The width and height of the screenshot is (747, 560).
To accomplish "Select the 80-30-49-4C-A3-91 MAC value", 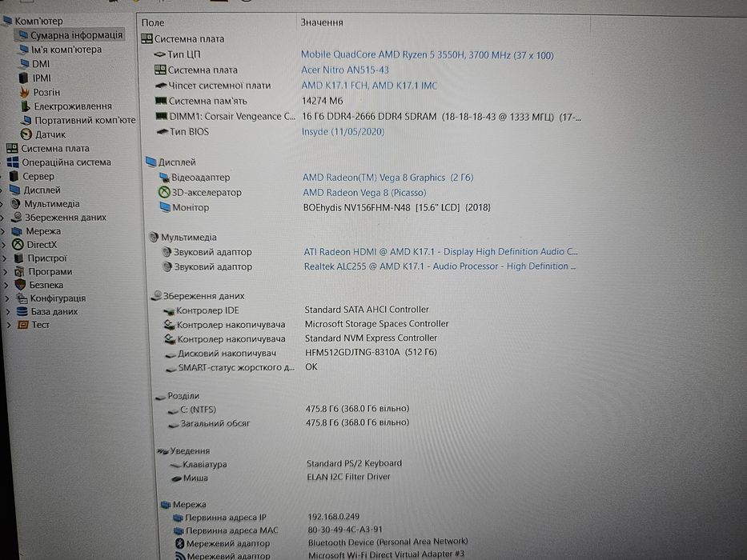I will click(345, 530).
